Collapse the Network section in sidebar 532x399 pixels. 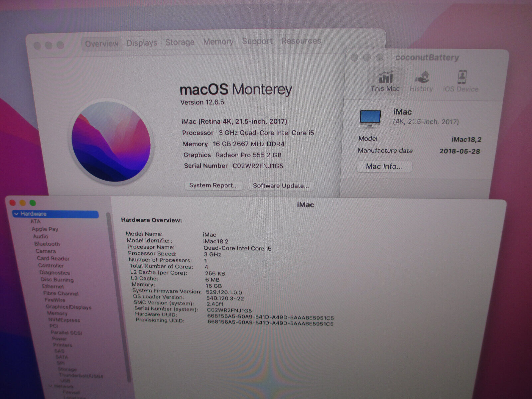[51, 386]
